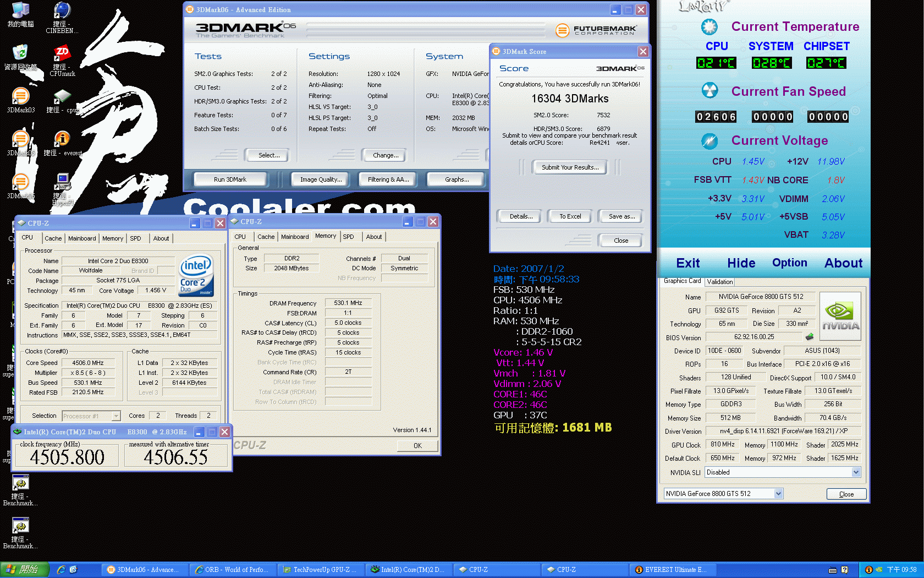Screen dimensions: 924x578
Task: Click the Current Fan Speed fan icon
Action: click(710, 90)
